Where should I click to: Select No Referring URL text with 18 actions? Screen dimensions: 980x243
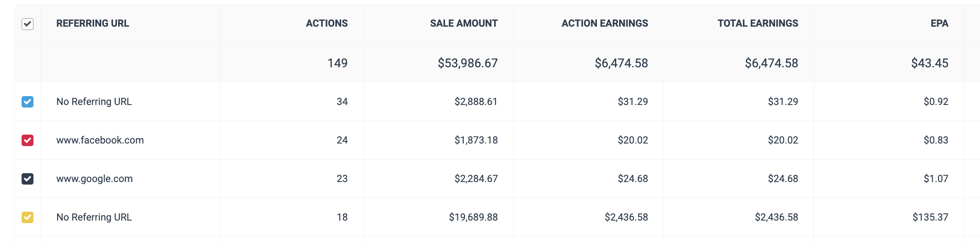[94, 217]
